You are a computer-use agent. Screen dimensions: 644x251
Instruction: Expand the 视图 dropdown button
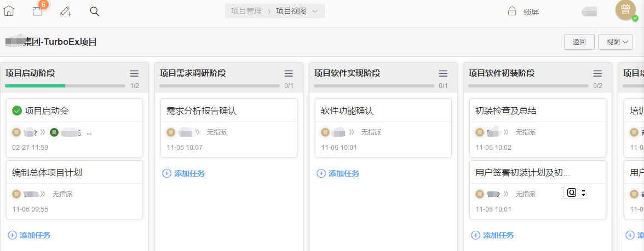point(616,42)
